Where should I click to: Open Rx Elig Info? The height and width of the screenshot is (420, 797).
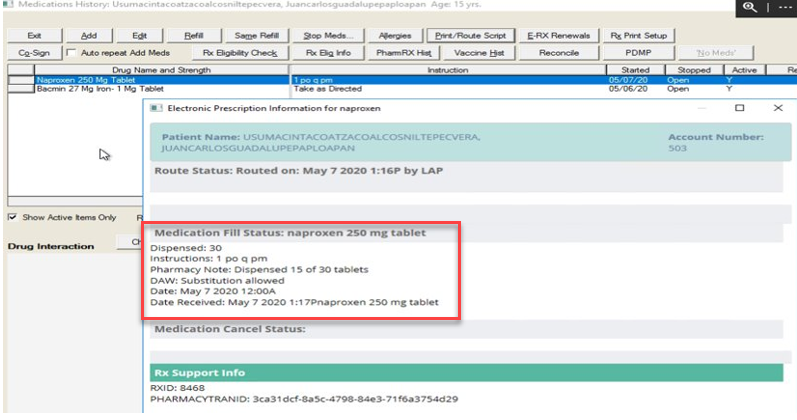click(x=328, y=53)
